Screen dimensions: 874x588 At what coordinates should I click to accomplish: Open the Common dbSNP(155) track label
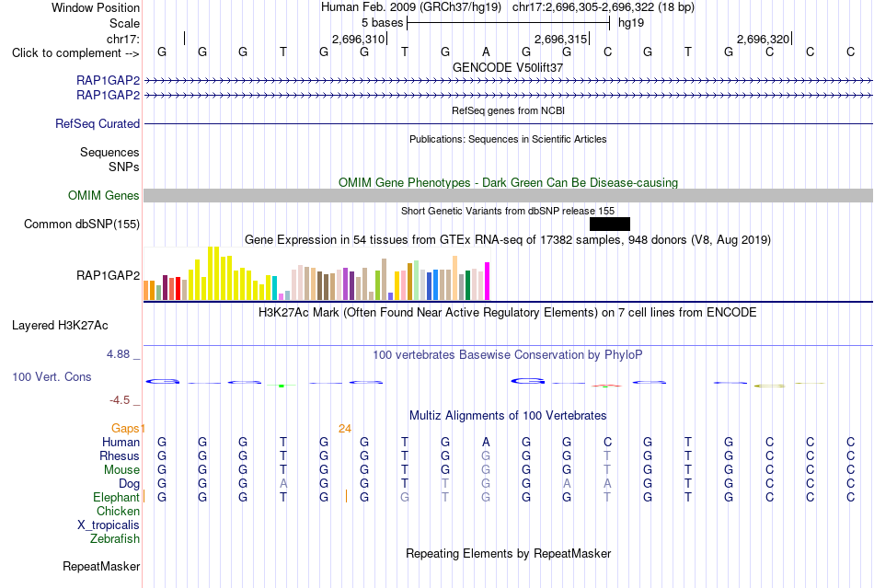[82, 224]
